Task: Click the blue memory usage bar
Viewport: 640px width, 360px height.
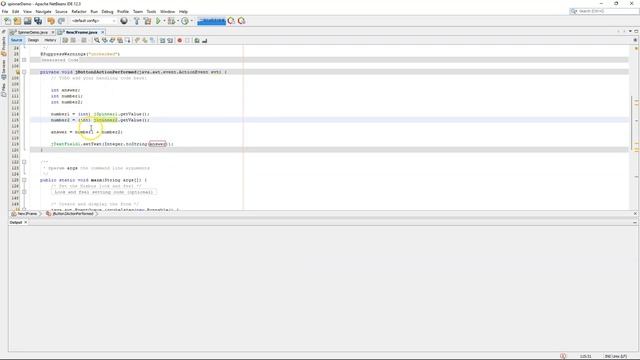Action: (x=211, y=21)
